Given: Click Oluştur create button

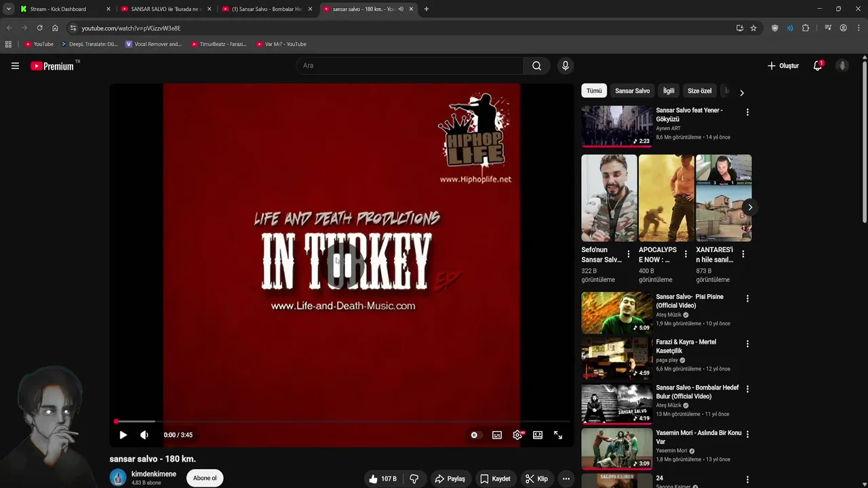Looking at the screenshot, I should [x=783, y=66].
